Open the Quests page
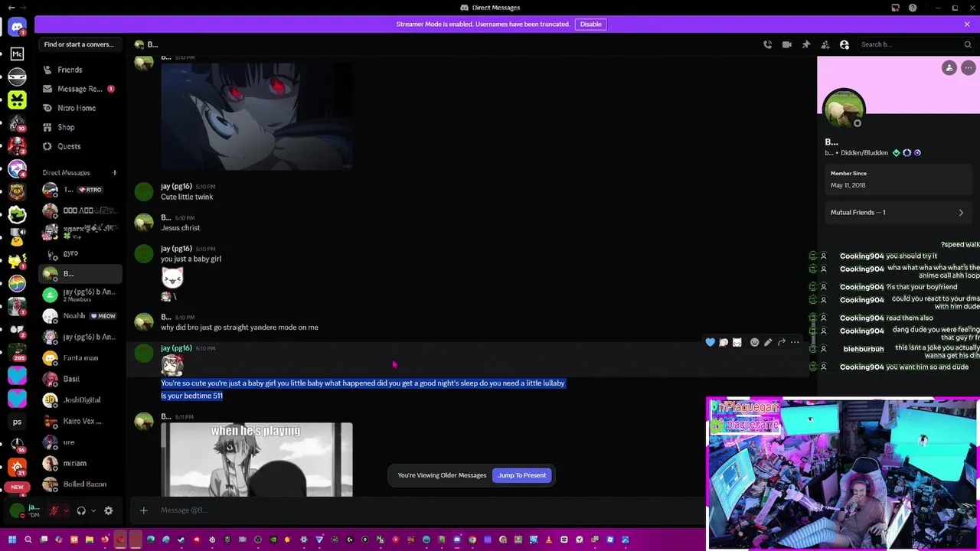The image size is (980, 551). tap(80, 146)
